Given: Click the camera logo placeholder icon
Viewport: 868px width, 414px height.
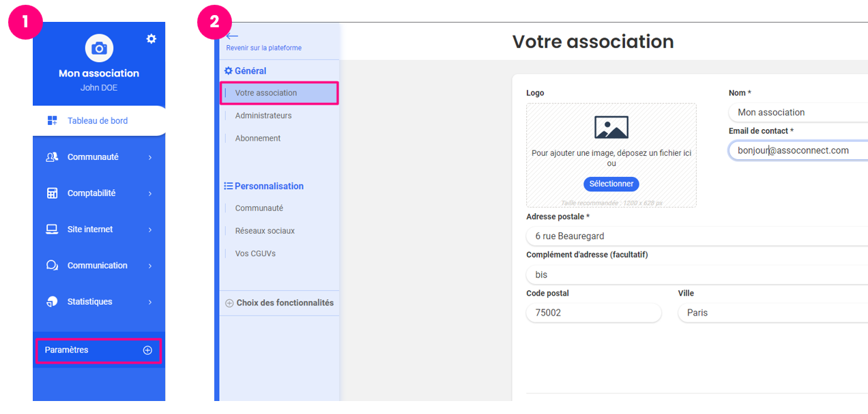Looking at the screenshot, I should point(99,49).
